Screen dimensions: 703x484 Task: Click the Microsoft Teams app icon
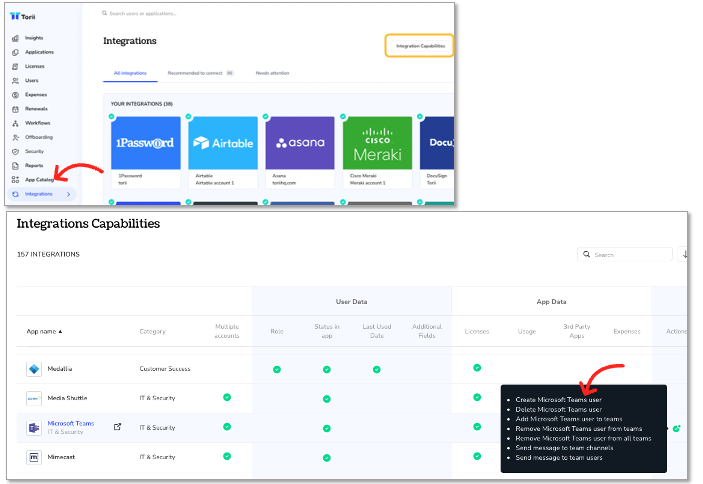(x=34, y=428)
